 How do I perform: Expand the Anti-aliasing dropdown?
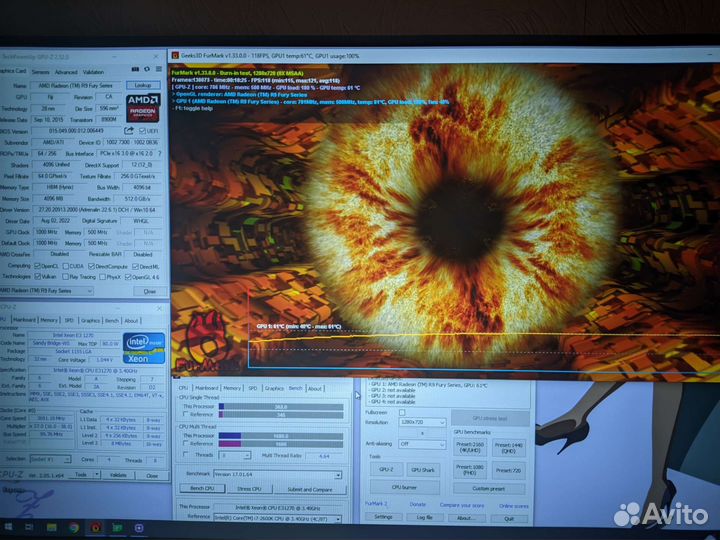[x=421, y=444]
